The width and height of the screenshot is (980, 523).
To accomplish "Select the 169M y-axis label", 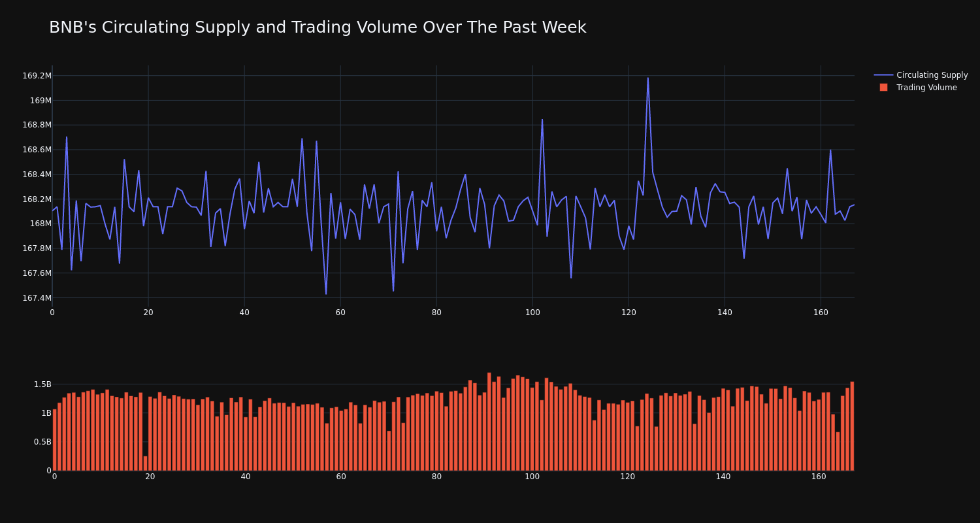I will pos(41,101).
